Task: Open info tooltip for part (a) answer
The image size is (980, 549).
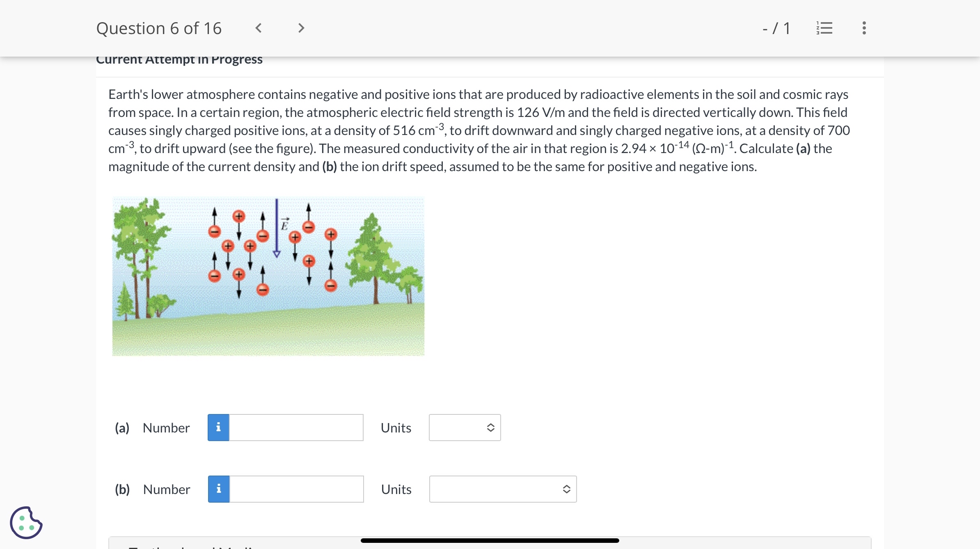Action: coord(218,427)
